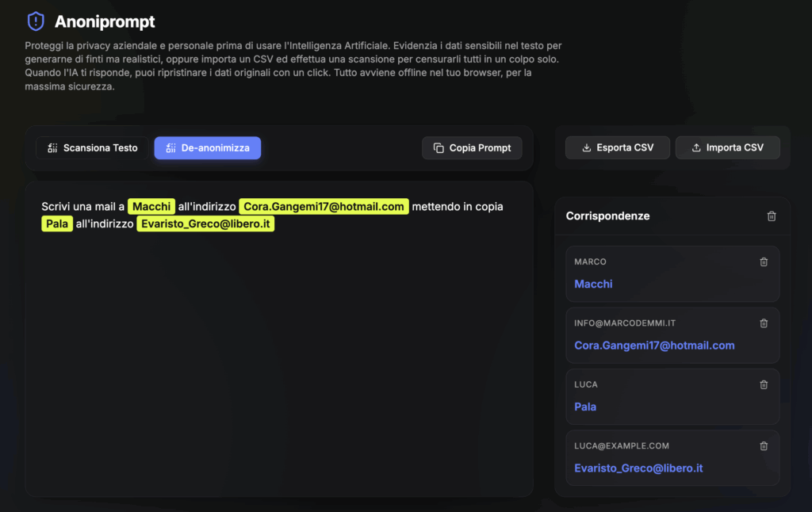Click the words 'mettendo in copia'
This screenshot has width=812, height=512.
458,207
